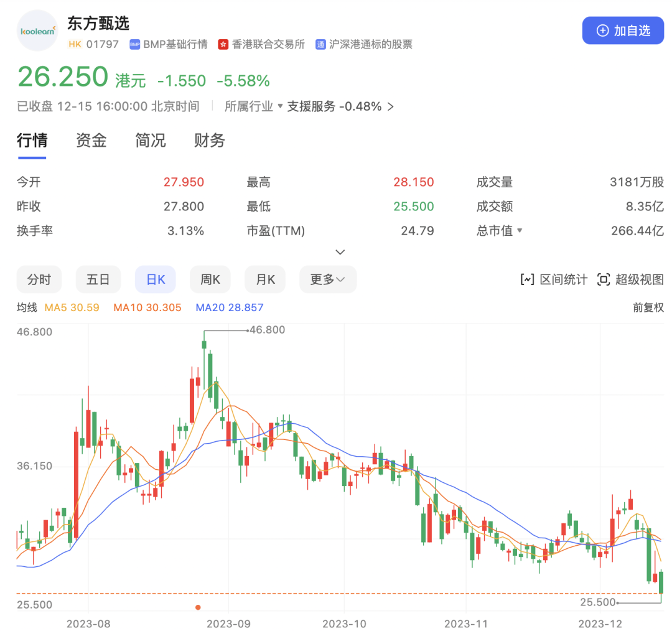Image resolution: width=672 pixels, height=631 pixels.
Task: Click the 2023-10 date axis label
Action: point(344,624)
